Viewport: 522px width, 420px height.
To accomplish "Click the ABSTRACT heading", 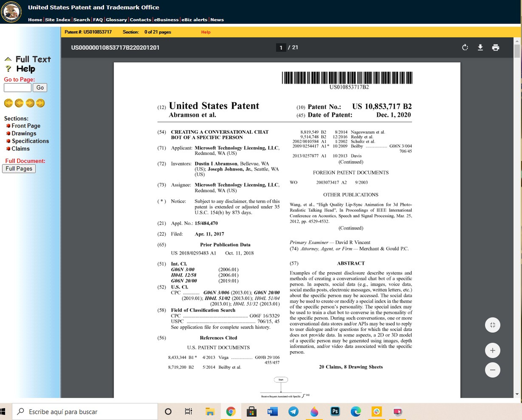I will click(x=351, y=263).
